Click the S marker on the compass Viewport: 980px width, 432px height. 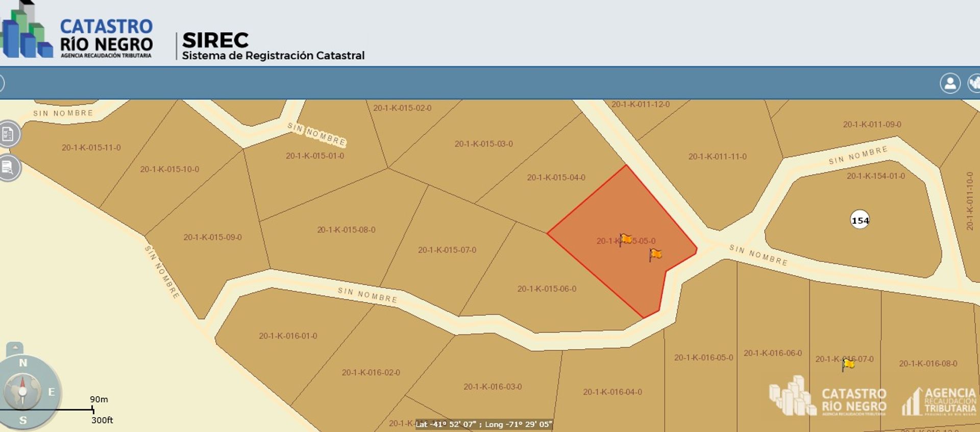click(x=23, y=421)
